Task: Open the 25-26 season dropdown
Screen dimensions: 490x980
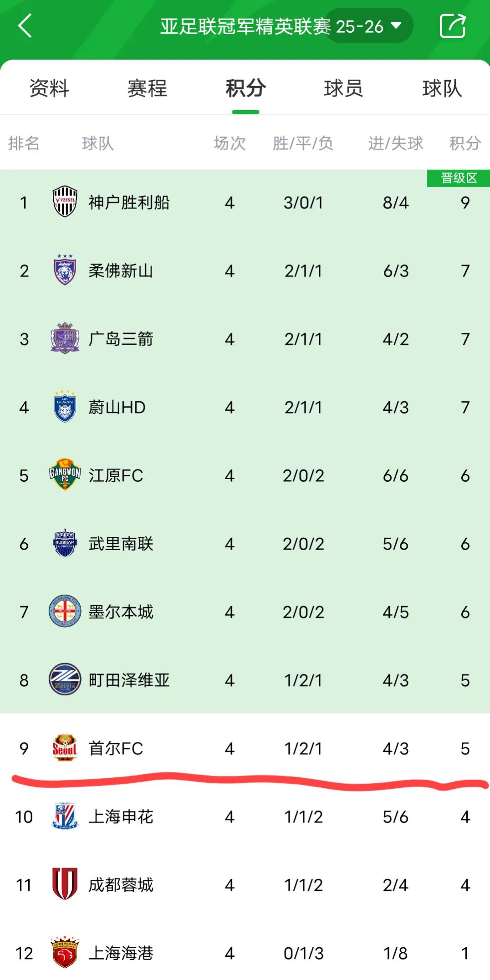Action: click(x=368, y=26)
